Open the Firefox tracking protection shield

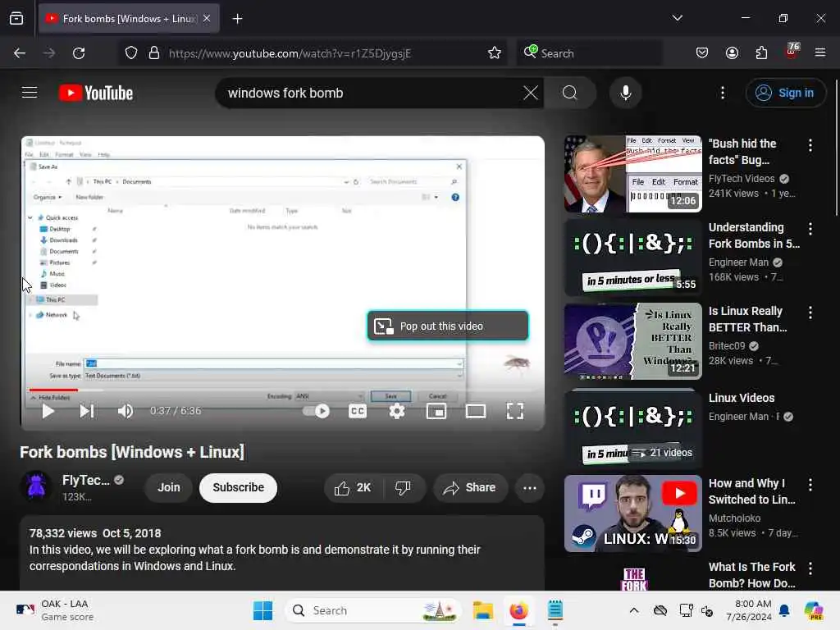click(x=131, y=53)
